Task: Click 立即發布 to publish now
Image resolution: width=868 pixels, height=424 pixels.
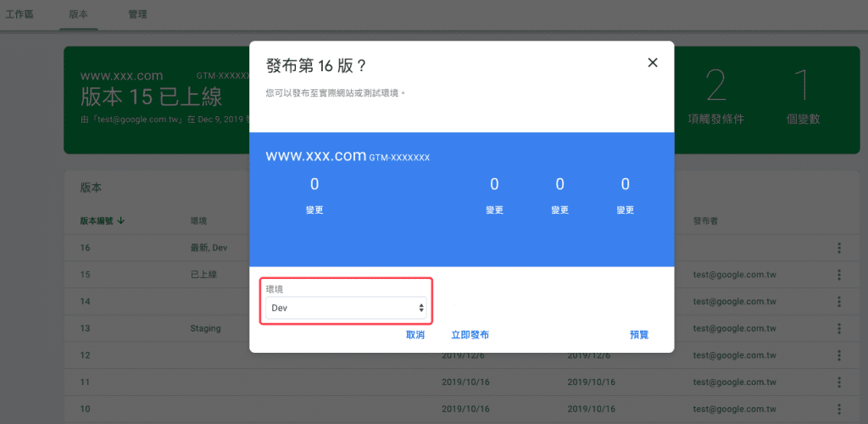Action: pyautogui.click(x=470, y=335)
